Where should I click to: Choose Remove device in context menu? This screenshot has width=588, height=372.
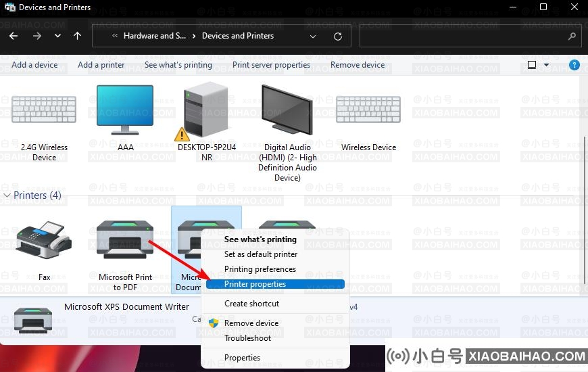coord(251,323)
